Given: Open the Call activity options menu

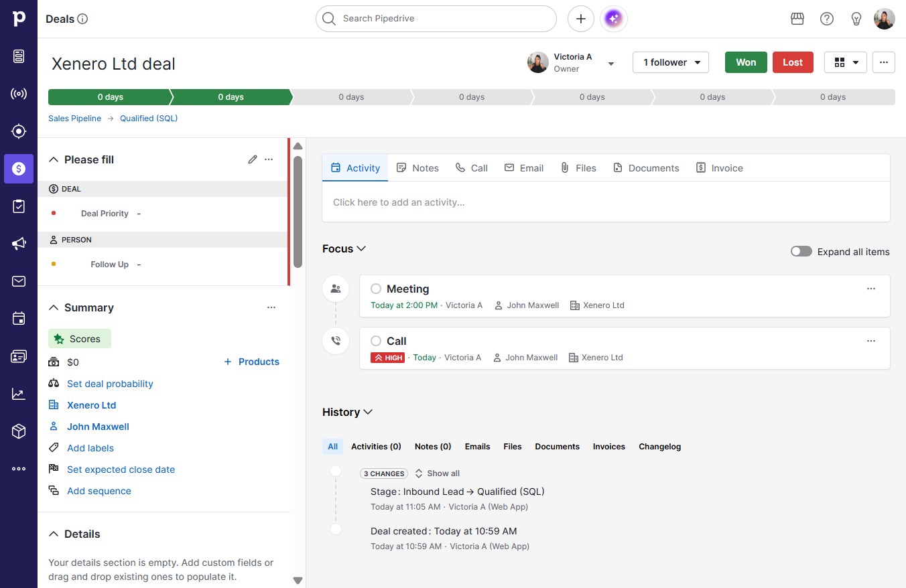Looking at the screenshot, I should click(871, 341).
